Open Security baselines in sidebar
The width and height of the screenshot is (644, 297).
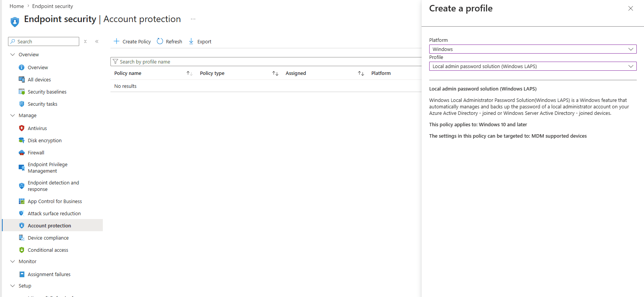[47, 92]
